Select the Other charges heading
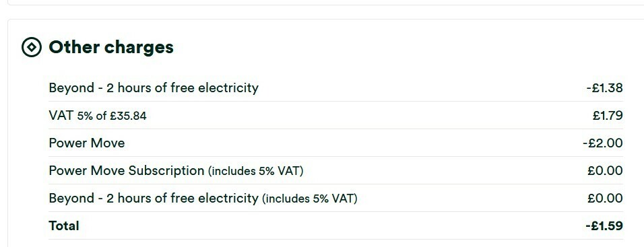 coord(111,47)
